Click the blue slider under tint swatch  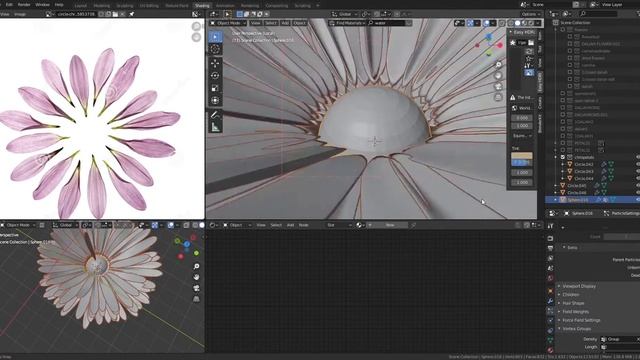coord(522,163)
